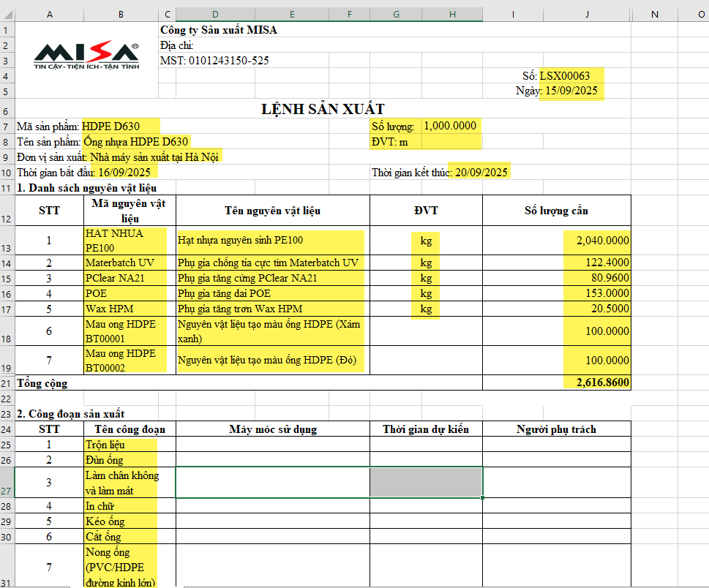Image resolution: width=709 pixels, height=588 pixels.
Task: Click stage 'Cắt ống'
Action: [103, 537]
